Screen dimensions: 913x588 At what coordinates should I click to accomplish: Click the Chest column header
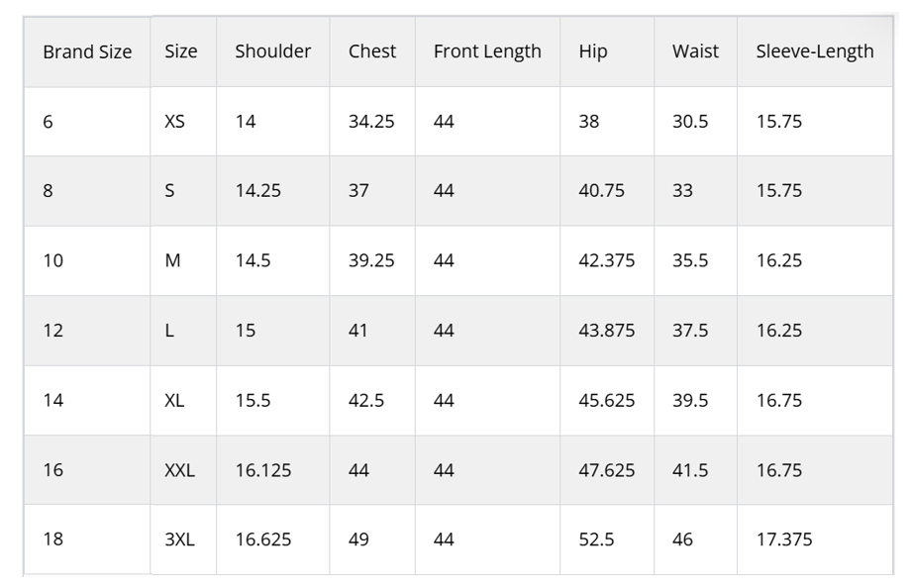point(372,51)
